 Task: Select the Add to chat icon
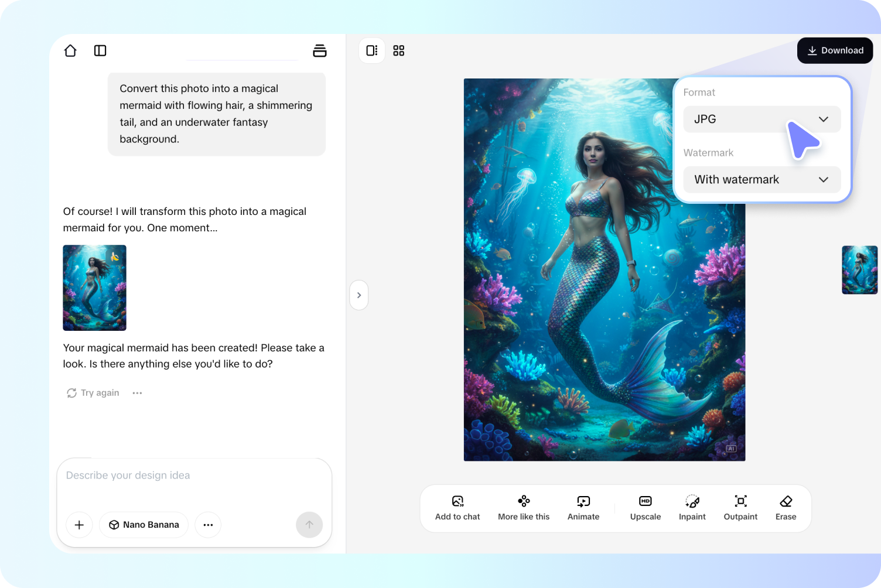(457, 502)
